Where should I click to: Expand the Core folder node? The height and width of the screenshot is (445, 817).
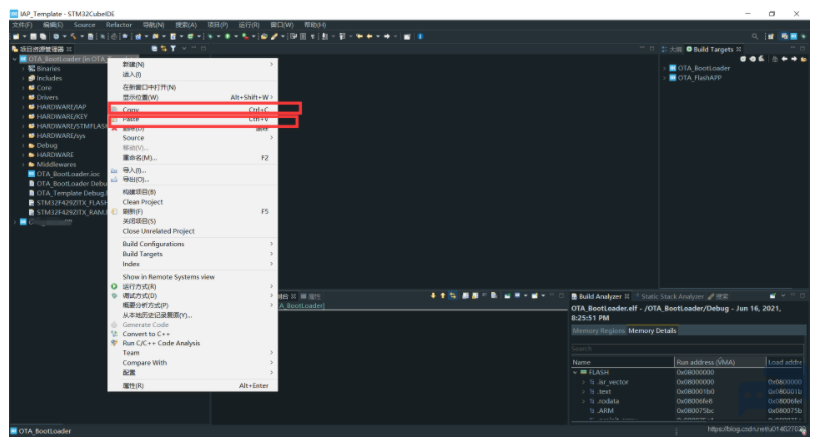pyautogui.click(x=23, y=88)
